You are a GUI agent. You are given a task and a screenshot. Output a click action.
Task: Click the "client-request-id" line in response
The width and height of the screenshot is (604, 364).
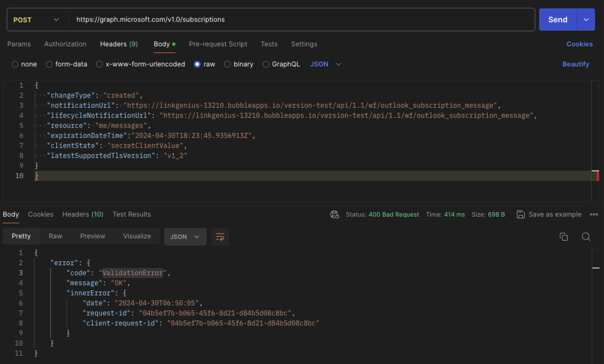(x=201, y=323)
